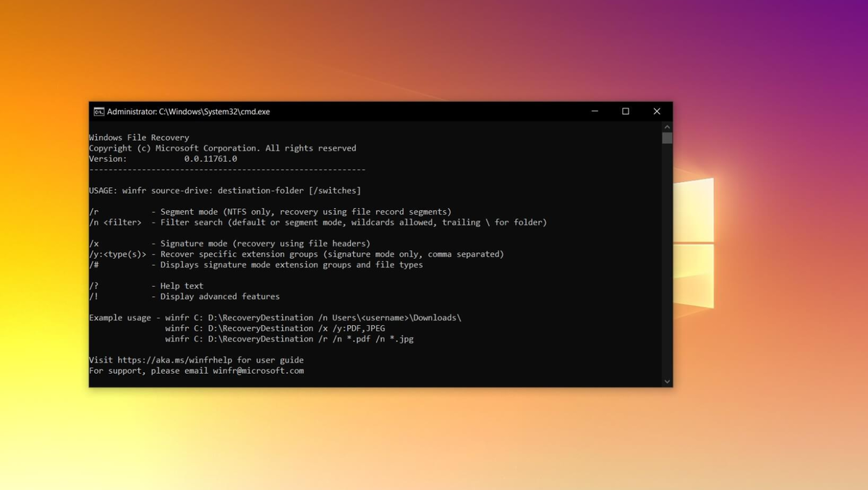Click the 'Windows File Recovery' heading line
The width and height of the screenshot is (868, 490).
point(139,137)
